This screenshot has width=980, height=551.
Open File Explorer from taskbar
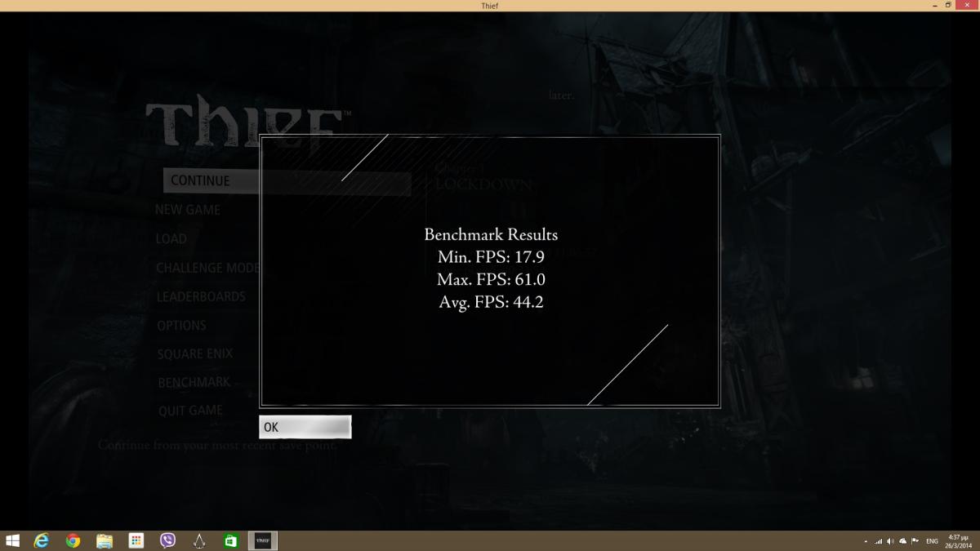[105, 540]
